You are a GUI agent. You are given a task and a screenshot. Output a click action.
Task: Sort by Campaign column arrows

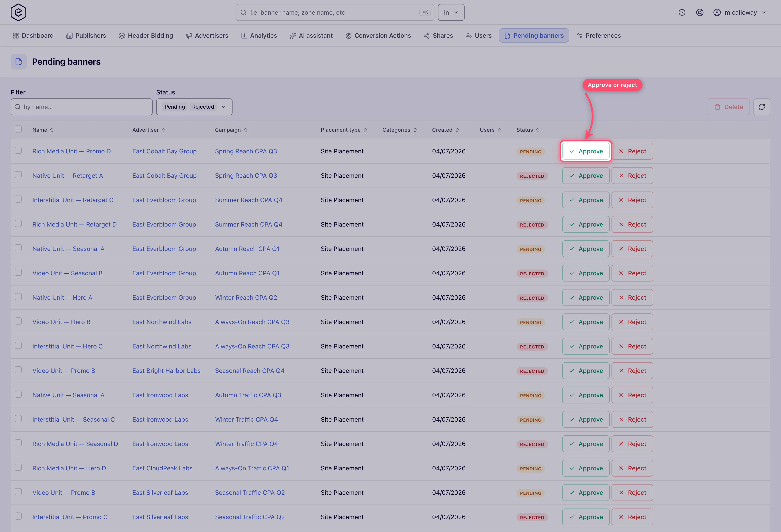[x=246, y=130]
